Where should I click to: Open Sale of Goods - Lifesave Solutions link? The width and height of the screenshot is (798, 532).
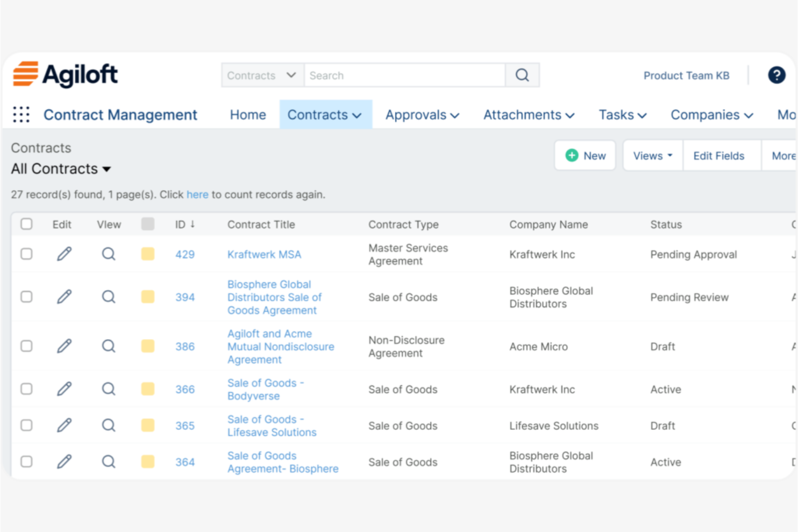272,426
